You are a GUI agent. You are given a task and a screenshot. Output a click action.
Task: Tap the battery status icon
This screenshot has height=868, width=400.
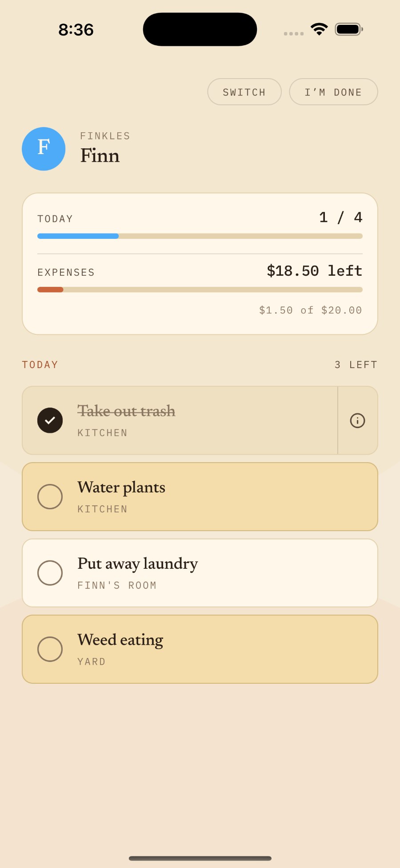tap(349, 29)
